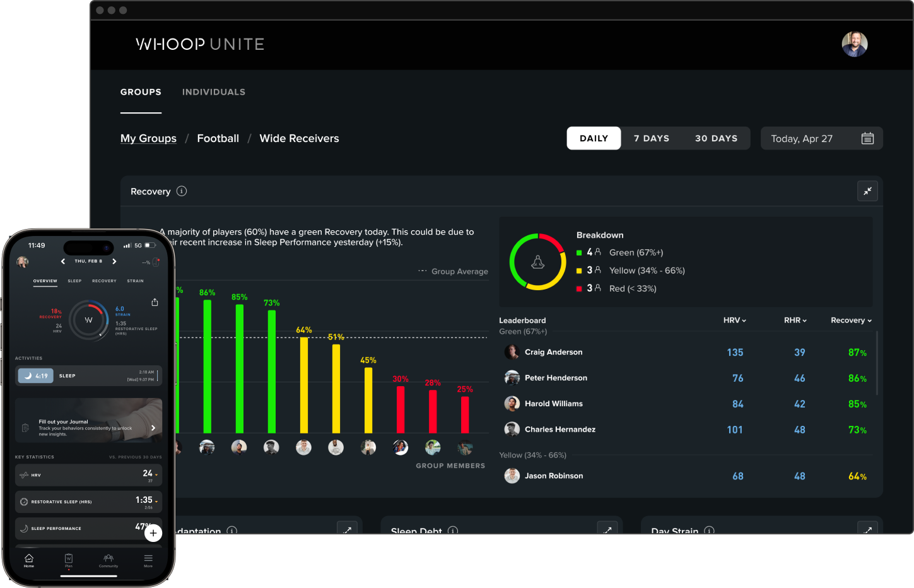Open Jason Robinson in the leaderboard
Image resolution: width=914 pixels, height=588 pixels.
click(686, 476)
